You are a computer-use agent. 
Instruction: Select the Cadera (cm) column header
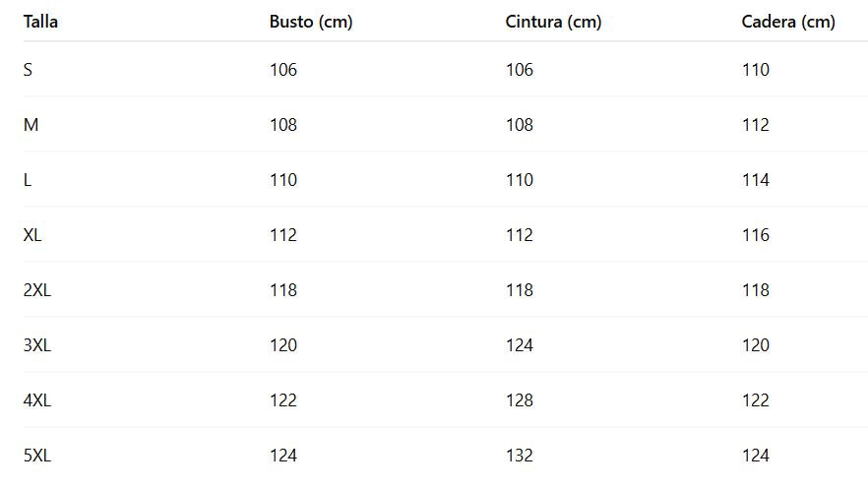pyautogui.click(x=788, y=22)
